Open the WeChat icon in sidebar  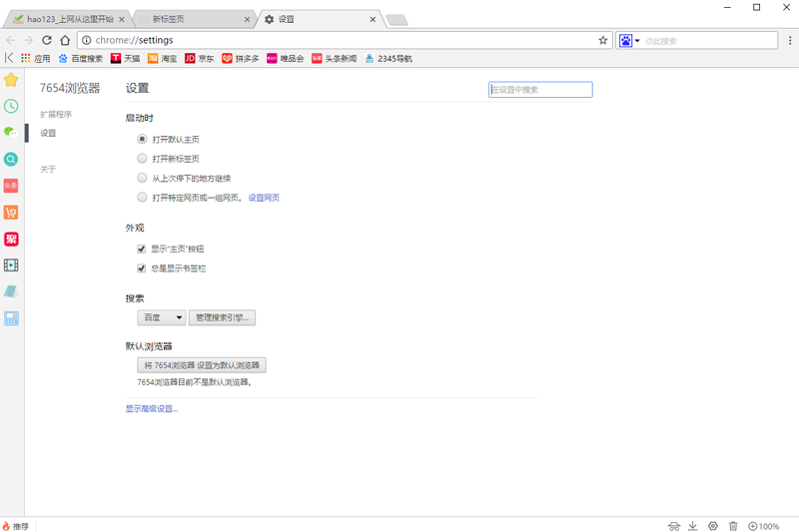pos(11,133)
